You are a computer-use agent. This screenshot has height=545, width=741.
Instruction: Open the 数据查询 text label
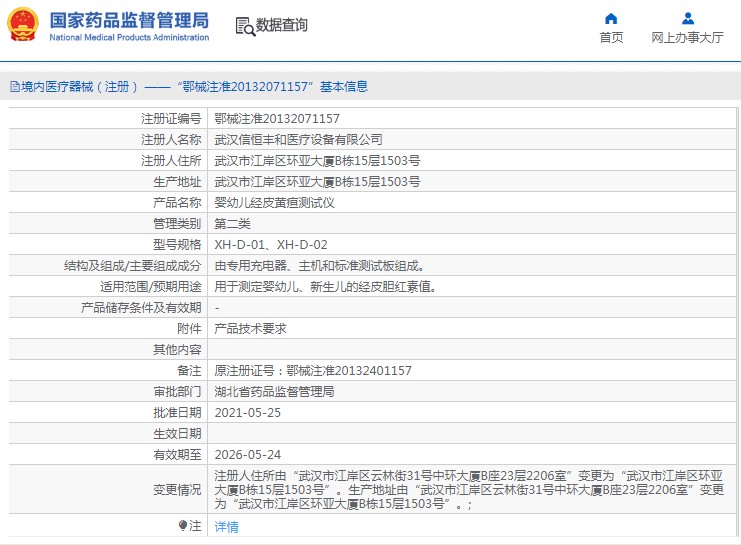(281, 26)
